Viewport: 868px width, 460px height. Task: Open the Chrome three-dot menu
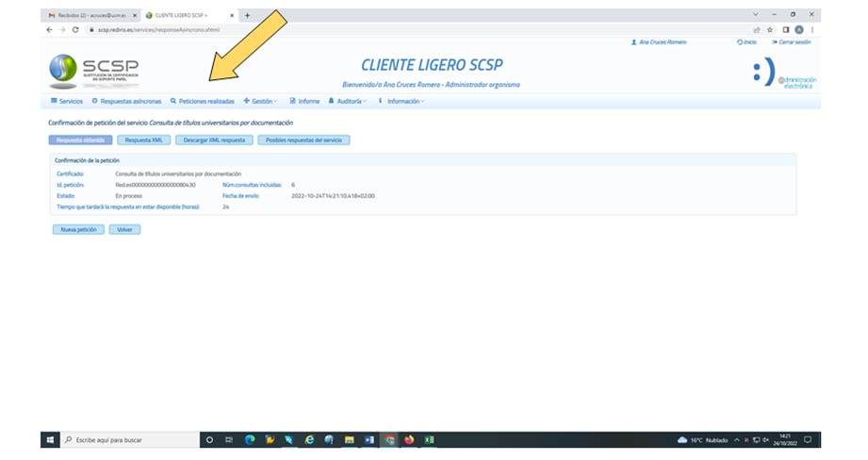pyautogui.click(x=812, y=30)
